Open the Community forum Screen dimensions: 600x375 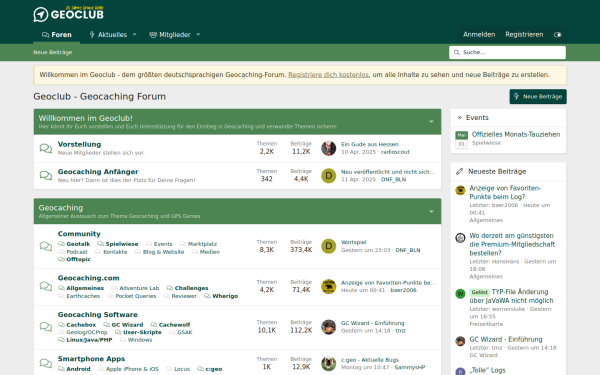pyautogui.click(x=79, y=234)
